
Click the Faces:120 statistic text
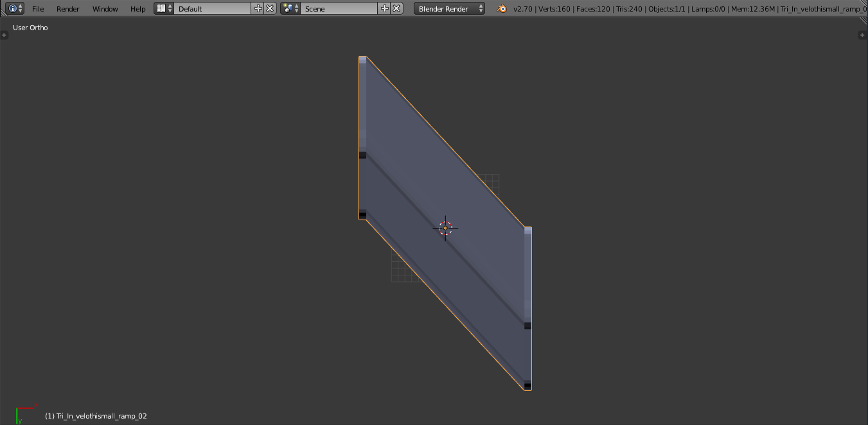[x=593, y=9]
